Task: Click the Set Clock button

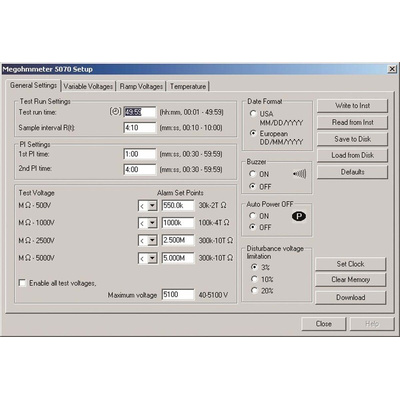Action: (350, 264)
